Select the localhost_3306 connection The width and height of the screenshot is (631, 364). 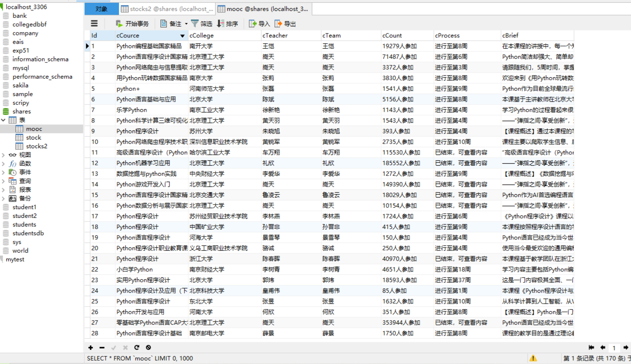click(26, 7)
